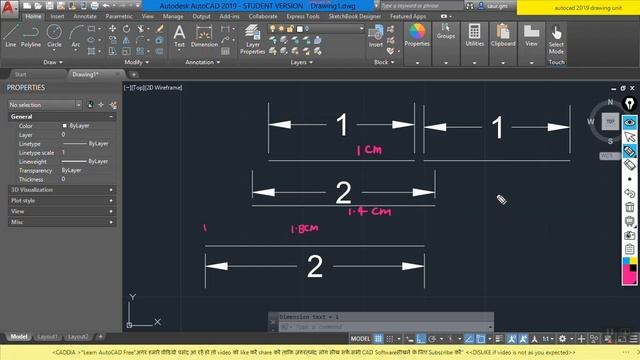This screenshot has width=640, height=360.
Task: Expand the Modify panel dropdown
Action: (137, 62)
